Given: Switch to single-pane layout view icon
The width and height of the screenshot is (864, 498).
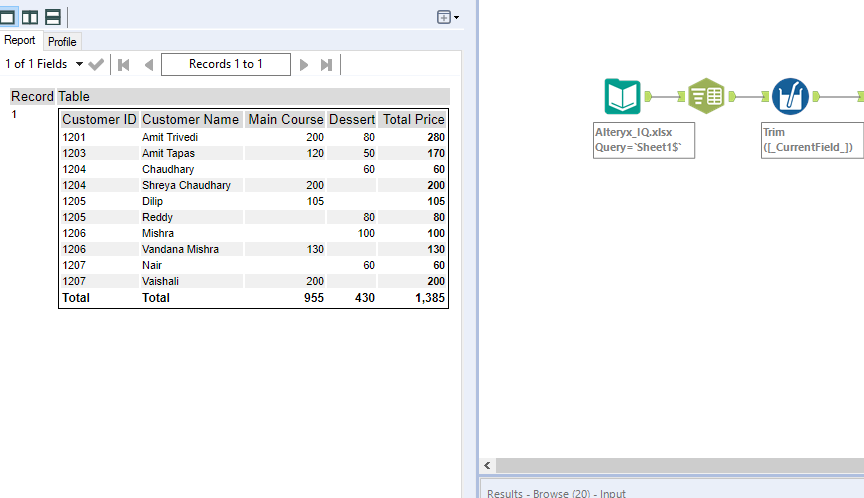Looking at the screenshot, I should point(8,17).
